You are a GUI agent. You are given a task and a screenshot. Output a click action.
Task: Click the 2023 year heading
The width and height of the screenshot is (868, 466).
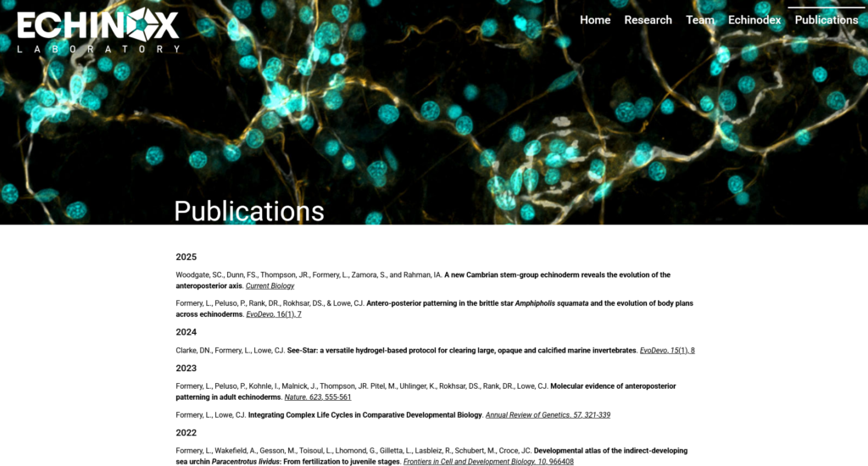click(x=186, y=369)
